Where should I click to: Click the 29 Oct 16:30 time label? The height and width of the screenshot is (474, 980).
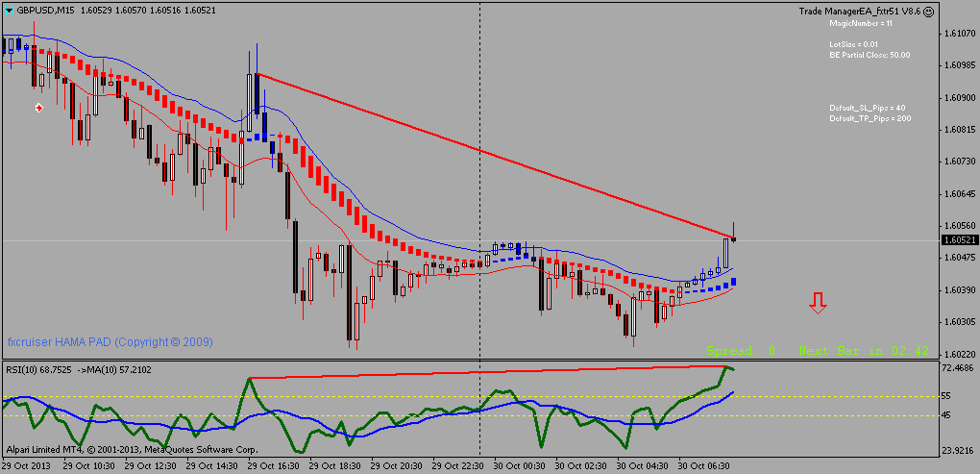[x=272, y=466]
